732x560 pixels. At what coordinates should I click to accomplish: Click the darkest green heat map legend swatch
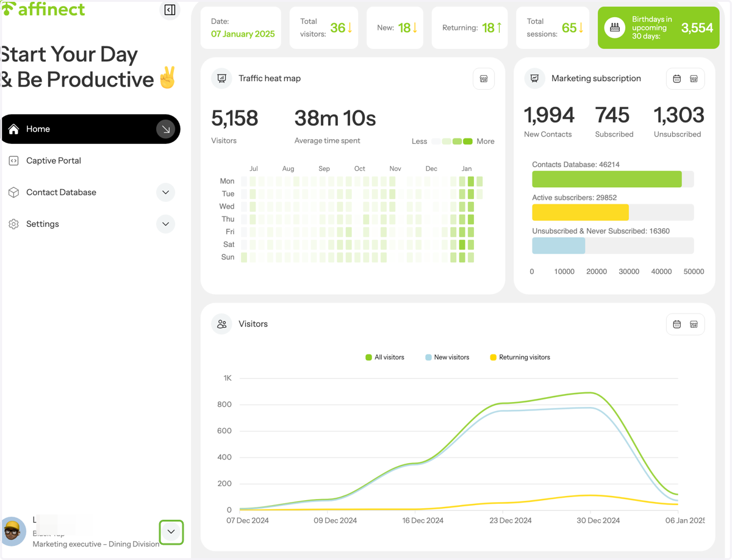coord(468,142)
